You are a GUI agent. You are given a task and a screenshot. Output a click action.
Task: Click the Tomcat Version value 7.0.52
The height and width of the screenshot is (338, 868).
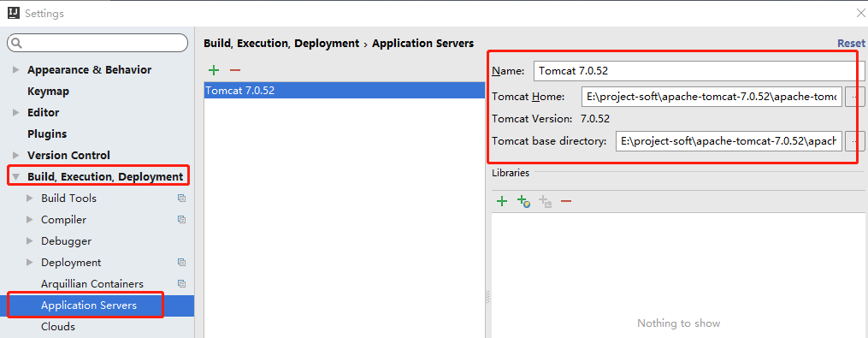coord(595,119)
